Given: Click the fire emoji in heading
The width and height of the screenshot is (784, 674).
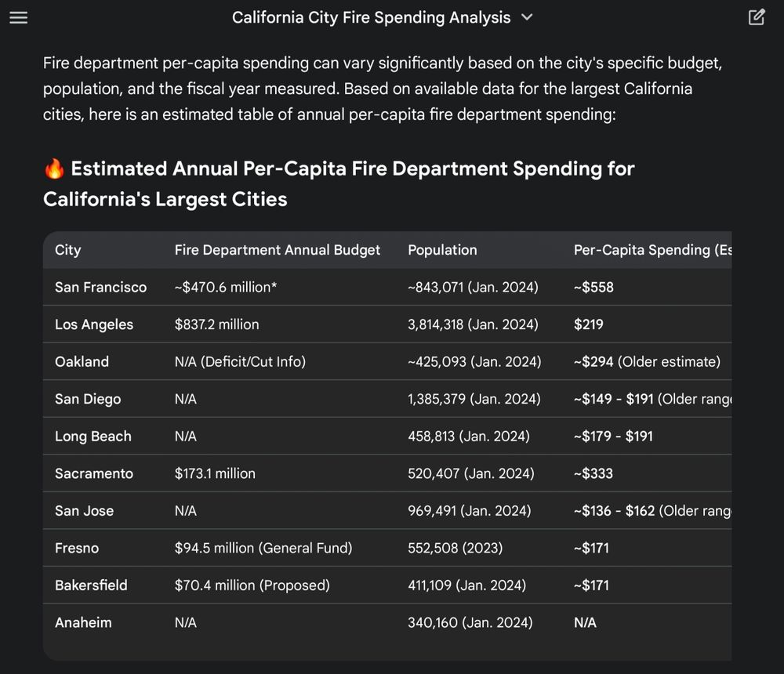Looking at the screenshot, I should point(53,168).
